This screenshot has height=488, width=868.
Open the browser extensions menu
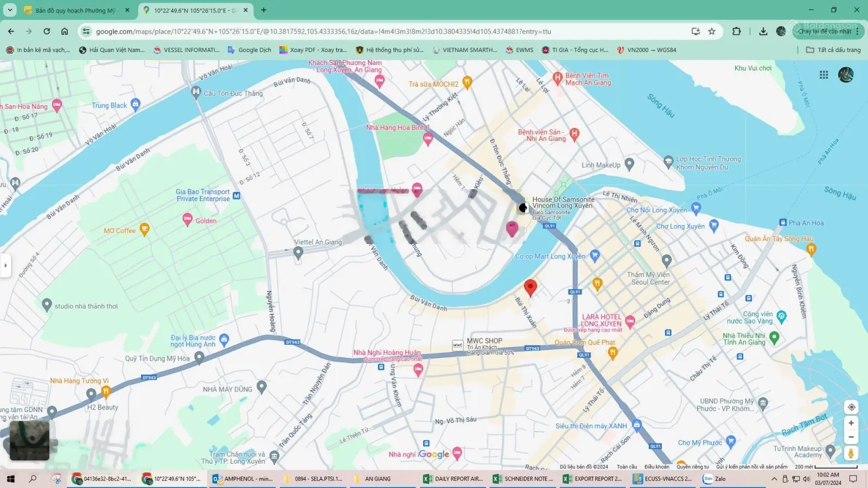click(736, 31)
